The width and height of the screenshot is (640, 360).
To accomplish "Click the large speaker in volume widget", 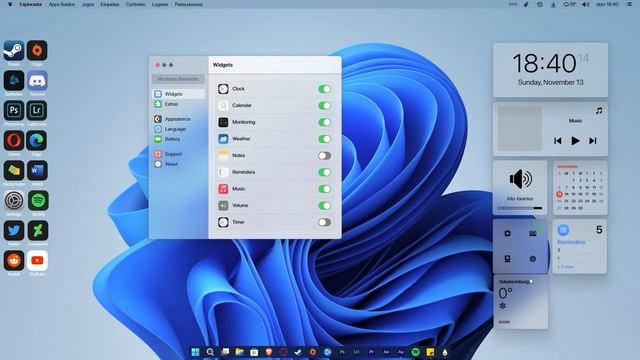I will point(520,179).
